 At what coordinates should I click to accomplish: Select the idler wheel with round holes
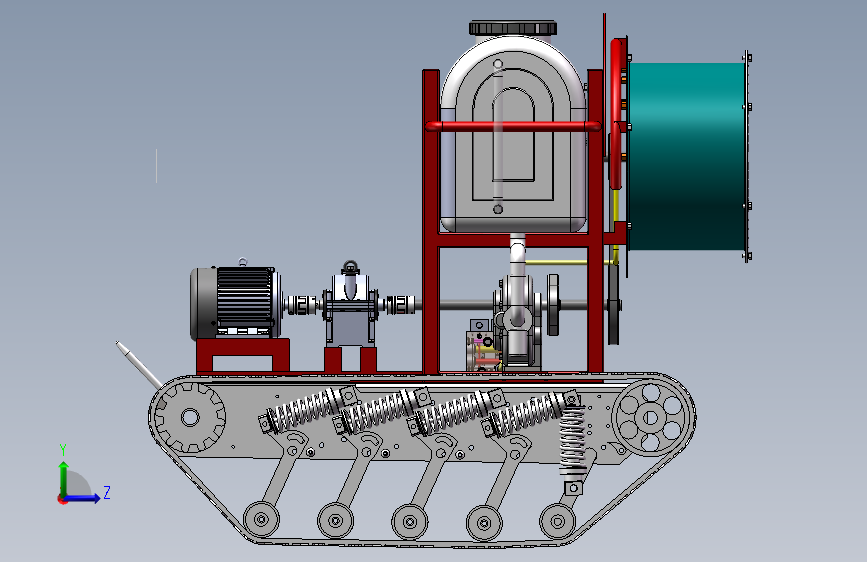(651, 418)
